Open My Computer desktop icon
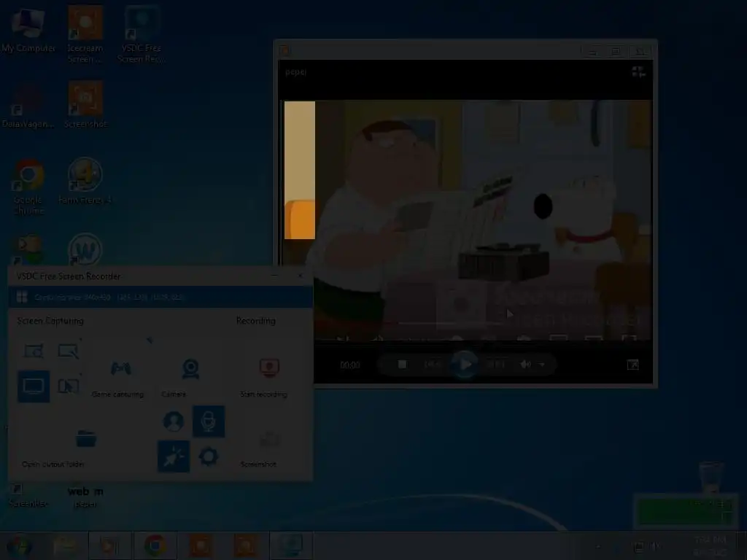This screenshot has width=747, height=560. click(28, 29)
